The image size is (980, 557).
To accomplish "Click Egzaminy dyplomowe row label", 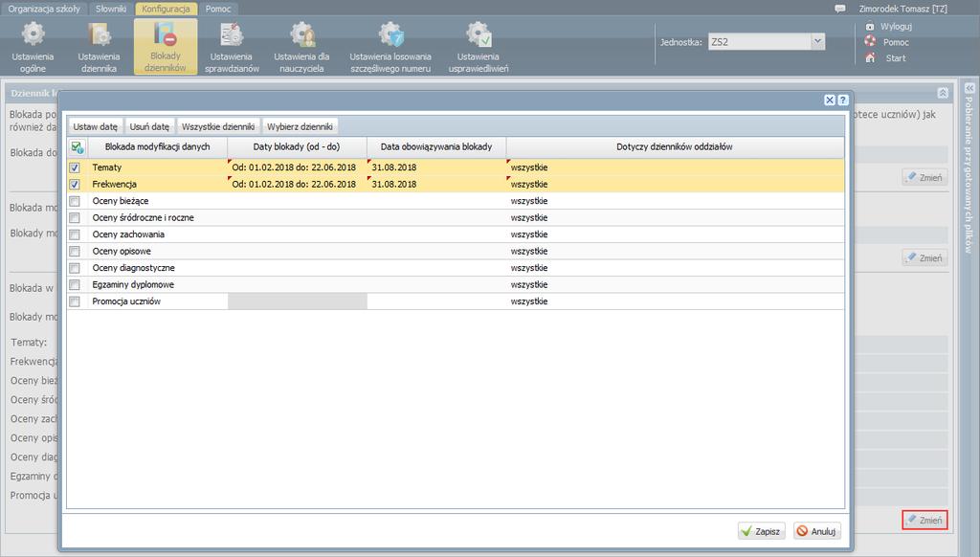I will point(133,284).
